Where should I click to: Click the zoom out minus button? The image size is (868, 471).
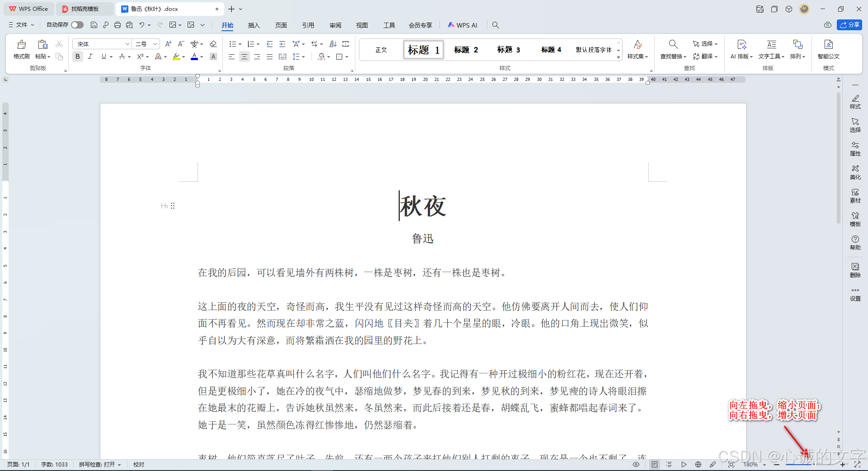(777, 464)
